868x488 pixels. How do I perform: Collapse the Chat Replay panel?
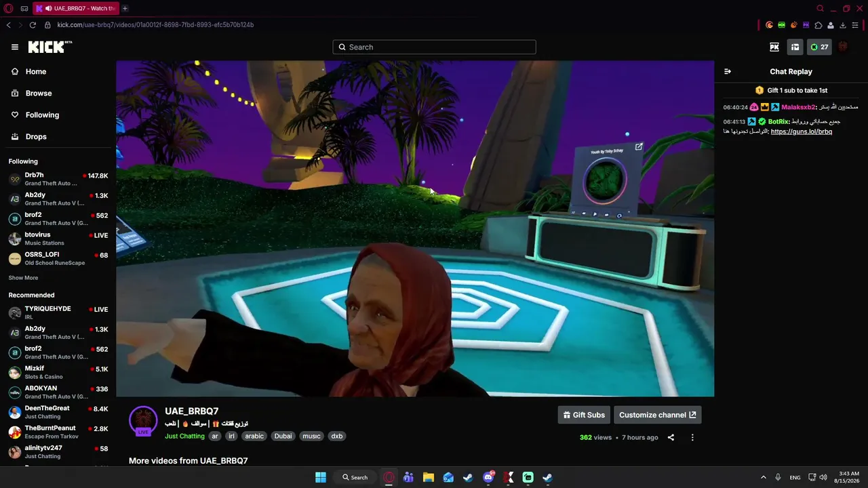pyautogui.click(x=728, y=71)
